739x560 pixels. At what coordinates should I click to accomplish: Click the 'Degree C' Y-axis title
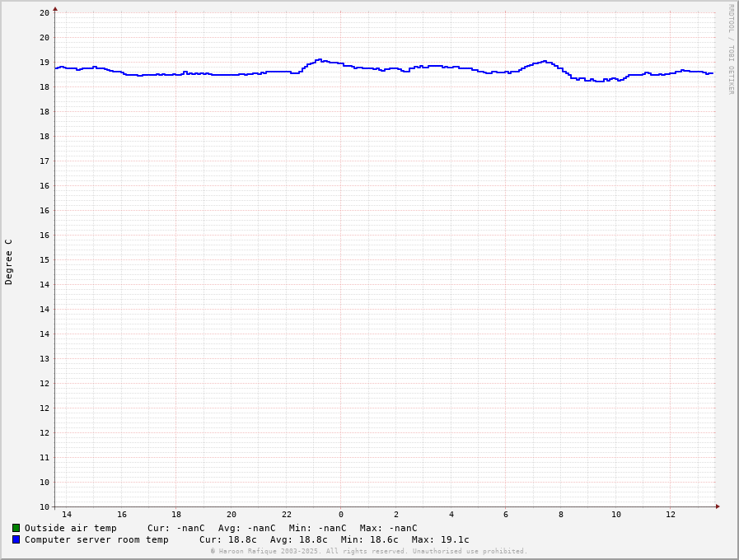click(9, 262)
